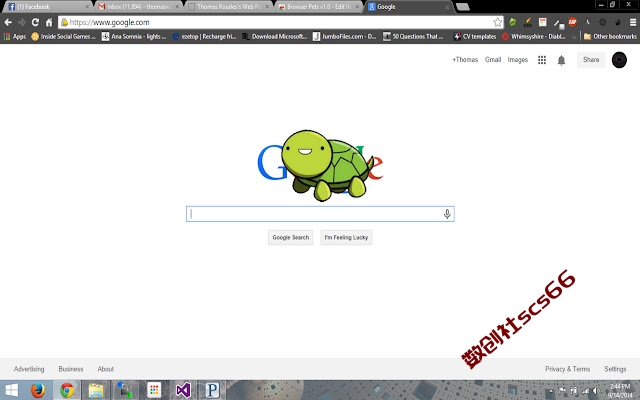Click the turtle browser pet
The width and height of the screenshot is (640, 400).
click(x=327, y=165)
